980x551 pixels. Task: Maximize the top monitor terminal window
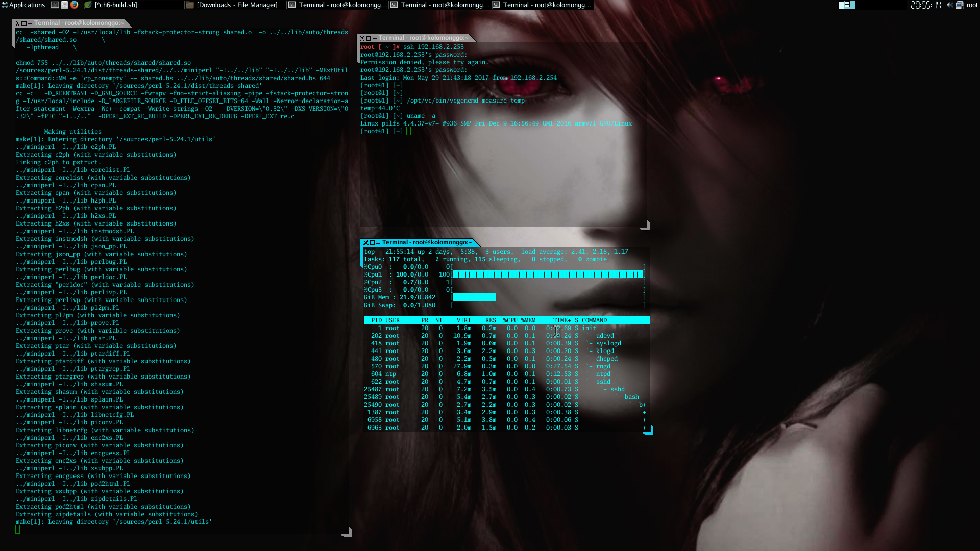click(x=372, y=243)
